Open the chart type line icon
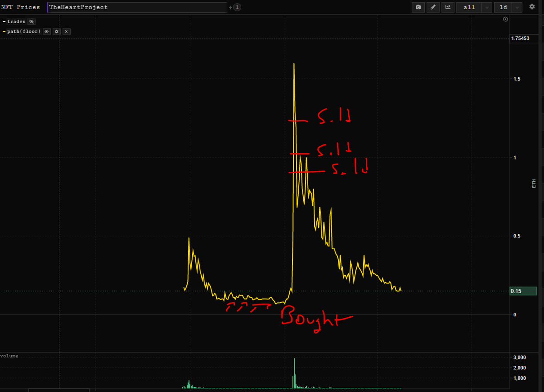The image size is (544, 392). click(x=448, y=7)
